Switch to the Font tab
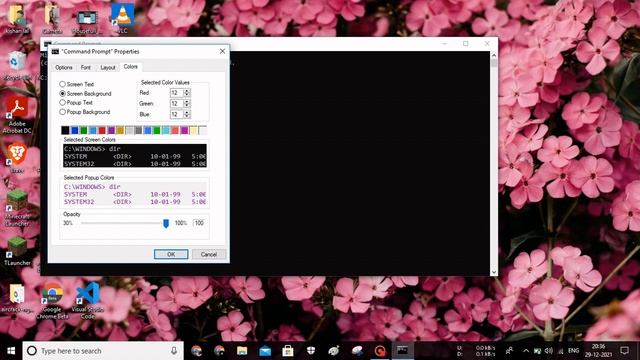The height and width of the screenshot is (360, 640). (x=86, y=67)
